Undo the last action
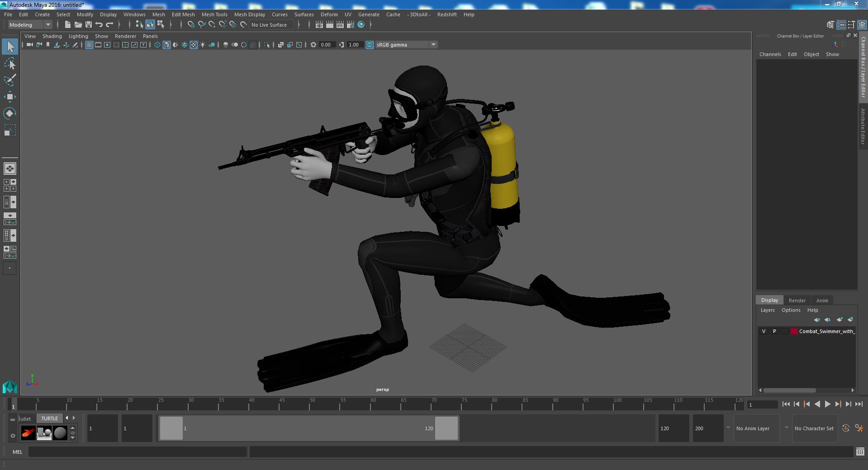 point(99,25)
